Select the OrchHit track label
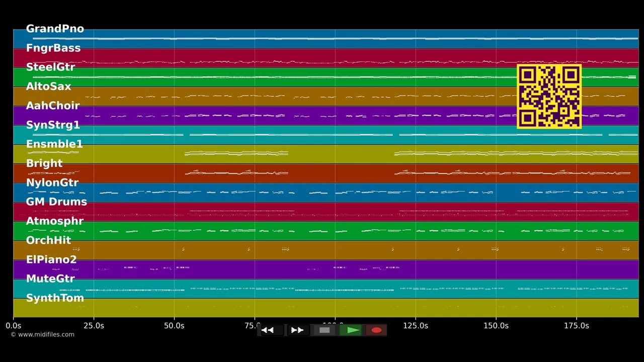644x362 pixels. [48, 240]
